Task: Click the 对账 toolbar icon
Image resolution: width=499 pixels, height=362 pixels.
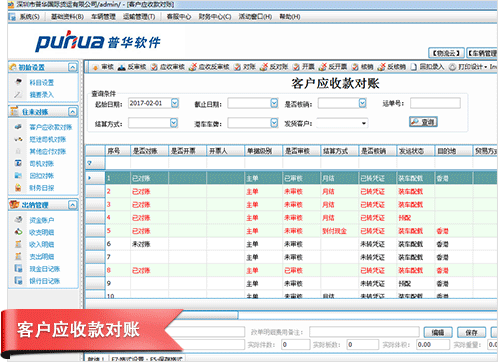Action: click(237, 67)
